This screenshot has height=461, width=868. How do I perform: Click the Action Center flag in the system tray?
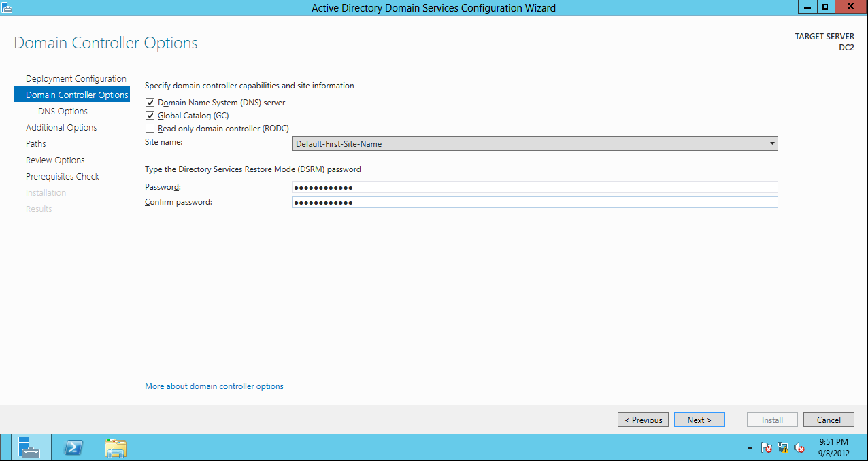point(766,448)
